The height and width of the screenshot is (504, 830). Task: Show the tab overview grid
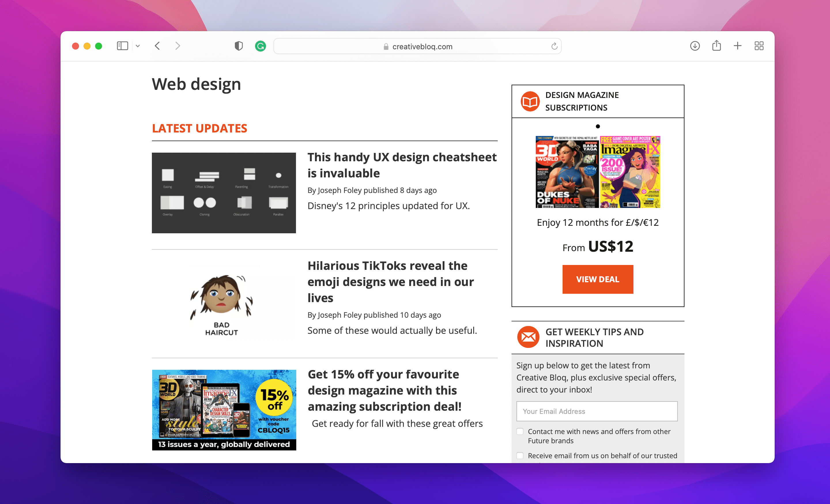pos(759,46)
